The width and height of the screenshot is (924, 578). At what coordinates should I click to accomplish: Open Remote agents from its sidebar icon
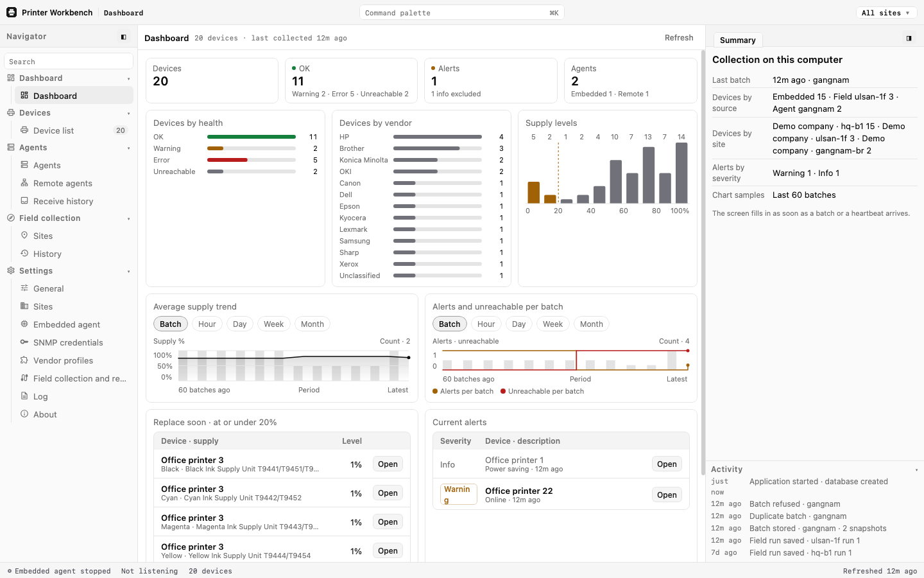pos(24,183)
